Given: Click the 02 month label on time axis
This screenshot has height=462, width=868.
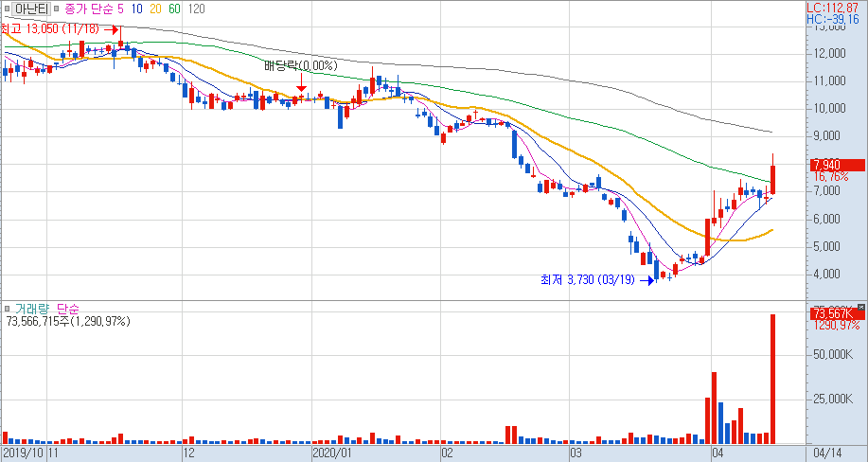Looking at the screenshot, I should point(448,453).
